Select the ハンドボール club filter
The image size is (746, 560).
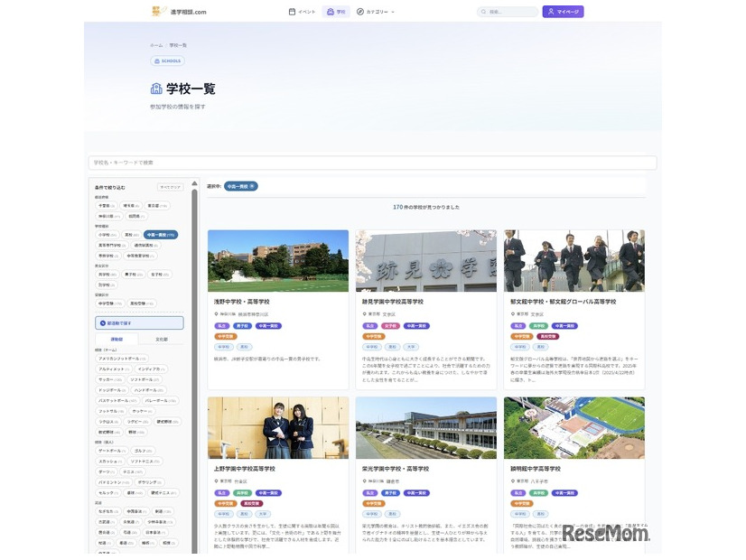tap(148, 389)
